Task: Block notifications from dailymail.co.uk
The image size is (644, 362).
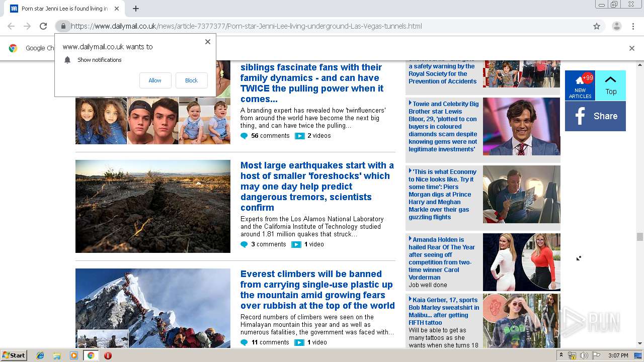Action: pyautogui.click(x=191, y=80)
